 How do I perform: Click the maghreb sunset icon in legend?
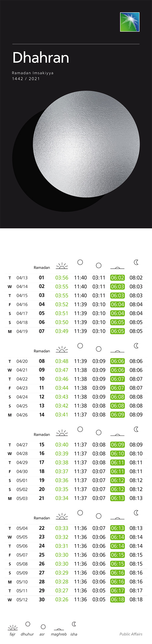click(x=59, y=629)
